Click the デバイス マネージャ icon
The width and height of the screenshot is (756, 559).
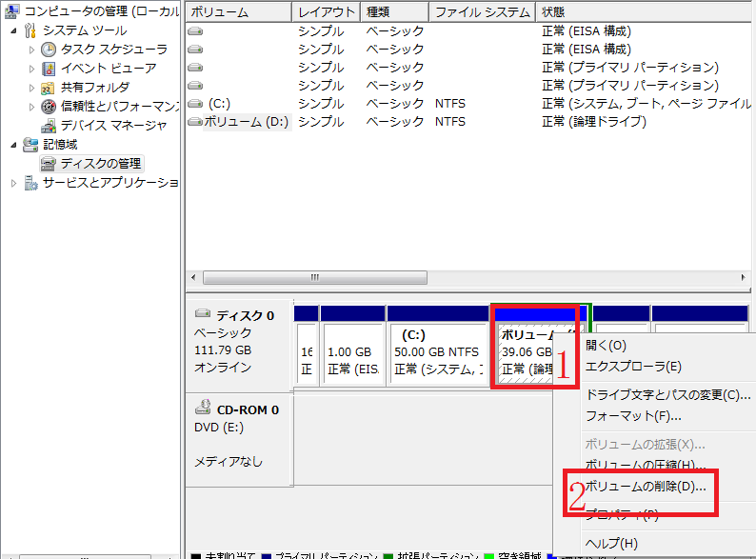[49, 126]
